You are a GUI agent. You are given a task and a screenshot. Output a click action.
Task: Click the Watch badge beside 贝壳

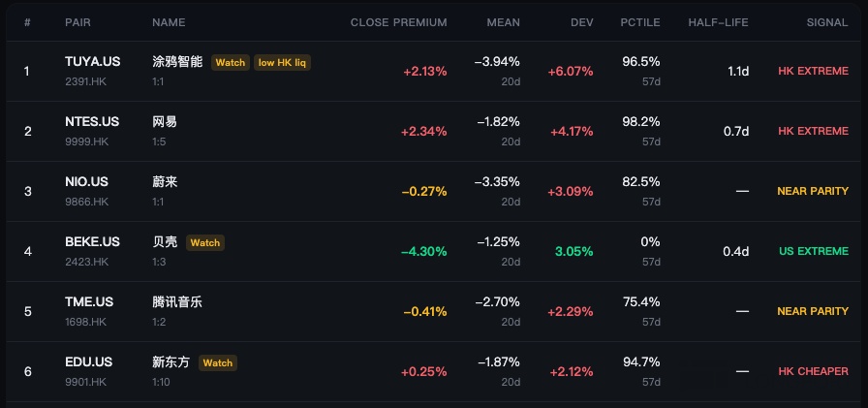(205, 242)
